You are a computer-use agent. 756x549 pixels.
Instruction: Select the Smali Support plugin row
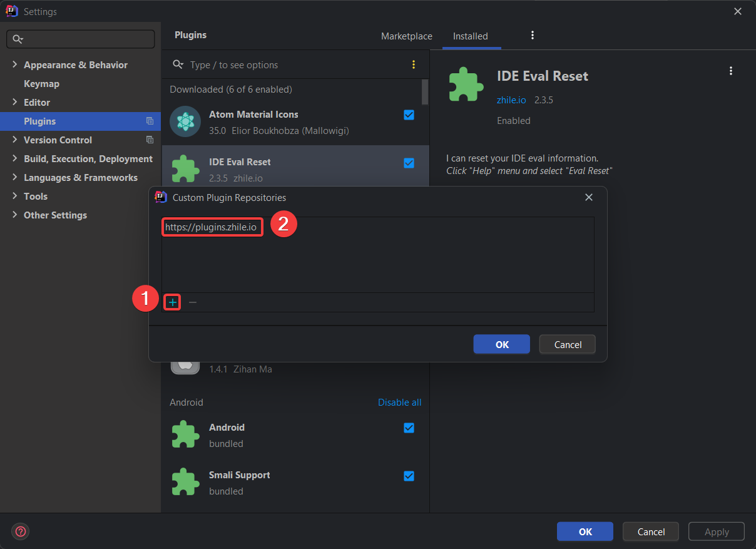click(x=295, y=483)
